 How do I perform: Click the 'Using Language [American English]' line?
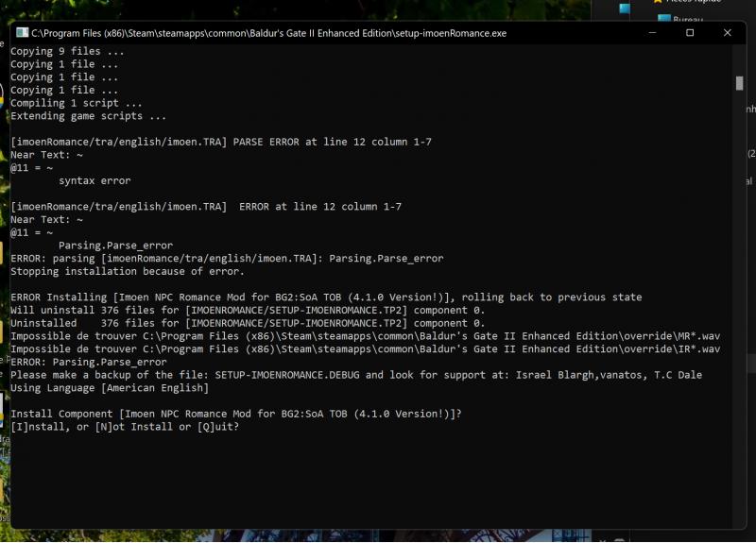(x=110, y=388)
